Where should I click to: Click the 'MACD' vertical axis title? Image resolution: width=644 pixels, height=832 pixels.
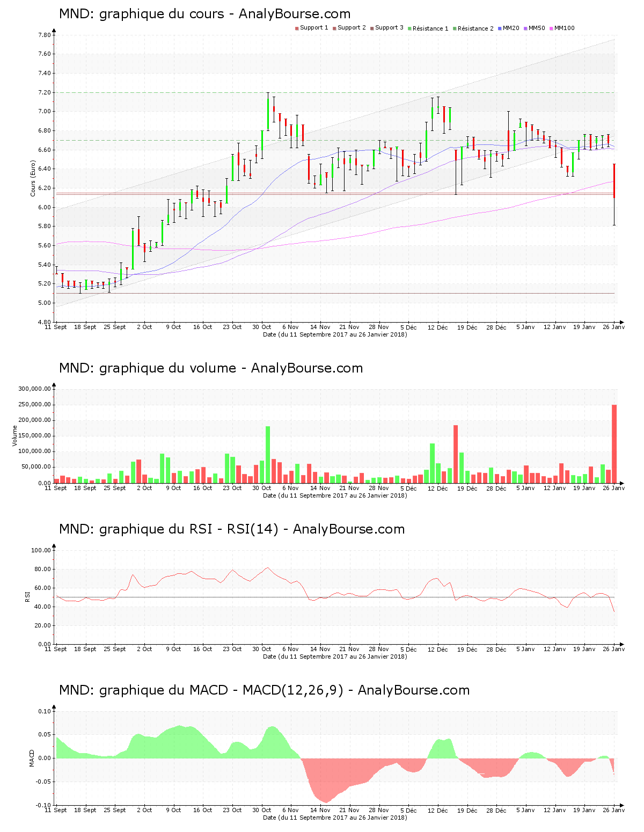click(x=32, y=758)
